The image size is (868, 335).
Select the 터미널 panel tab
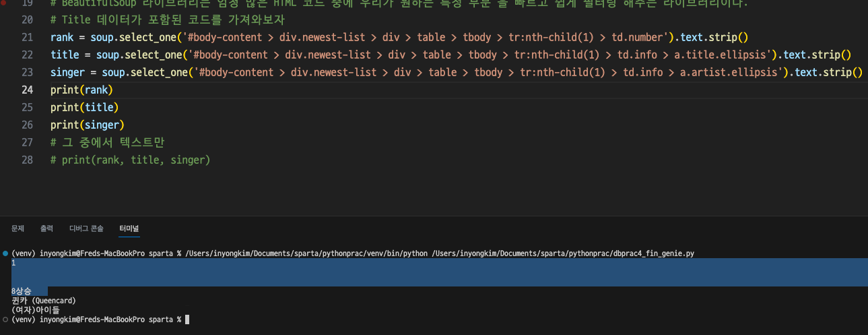pyautogui.click(x=129, y=229)
